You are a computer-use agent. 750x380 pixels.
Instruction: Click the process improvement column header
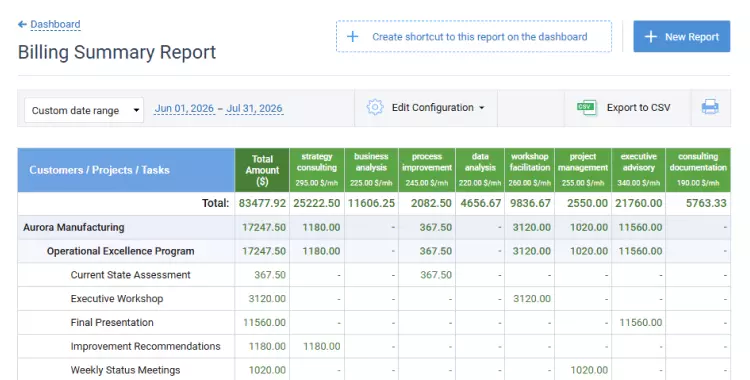tap(427, 170)
